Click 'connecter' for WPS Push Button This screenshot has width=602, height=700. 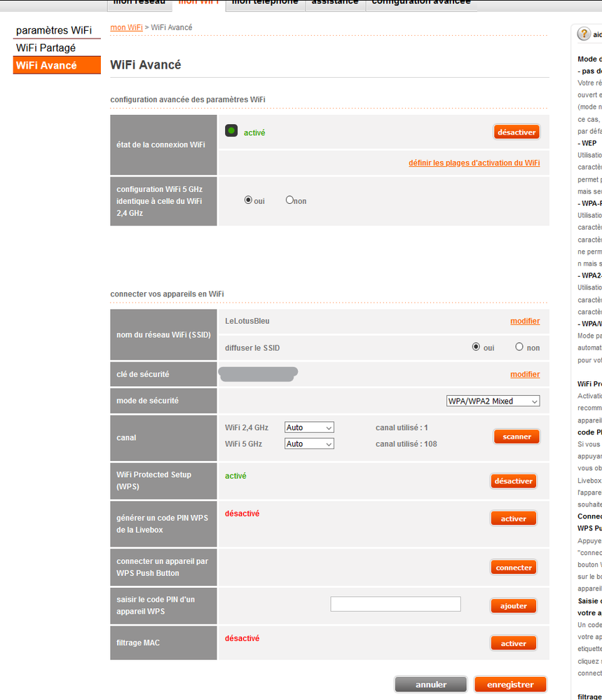514,568
